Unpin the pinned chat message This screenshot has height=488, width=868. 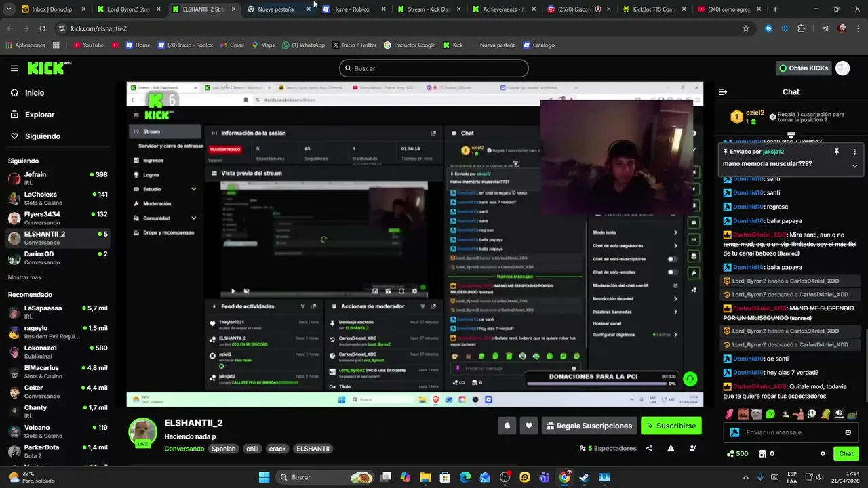(837, 152)
